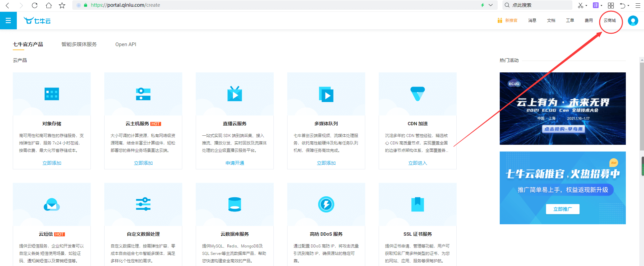Open the translate extension icon
Image resolution: width=644 pixels, height=266 pixels.
596,5
